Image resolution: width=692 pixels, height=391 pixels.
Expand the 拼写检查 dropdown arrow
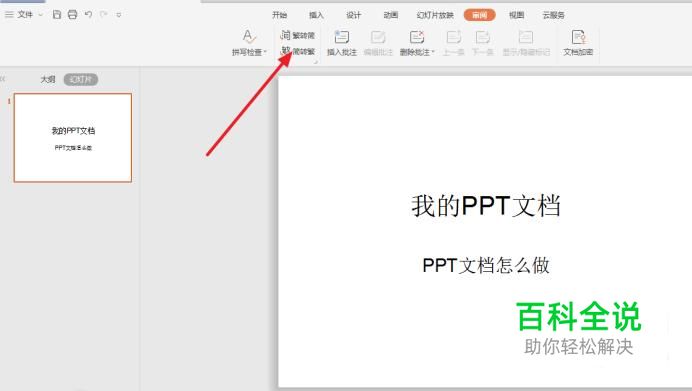coord(265,52)
